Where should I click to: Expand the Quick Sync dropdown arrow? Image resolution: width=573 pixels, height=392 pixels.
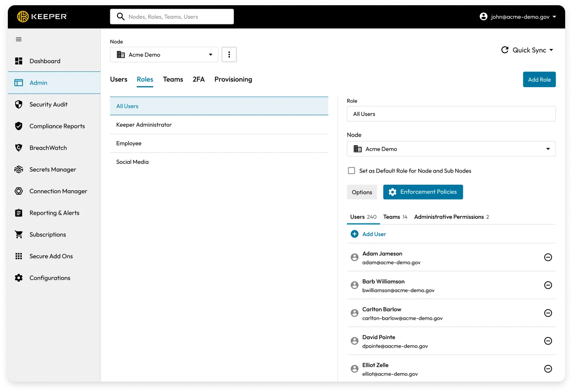[551, 50]
